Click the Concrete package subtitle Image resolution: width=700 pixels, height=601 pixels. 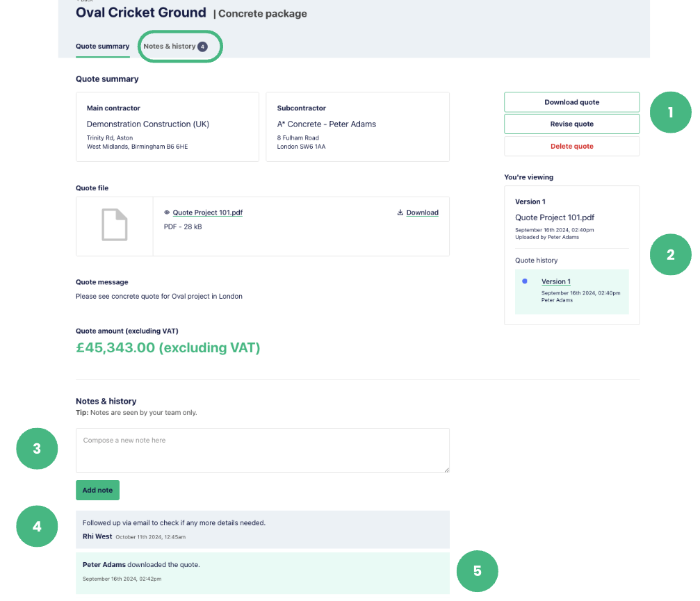point(263,14)
